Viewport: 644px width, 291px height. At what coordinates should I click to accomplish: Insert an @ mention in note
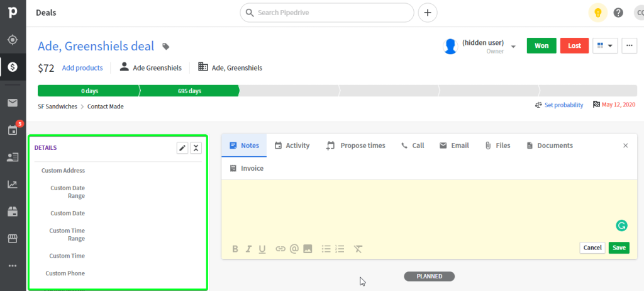coord(294,249)
